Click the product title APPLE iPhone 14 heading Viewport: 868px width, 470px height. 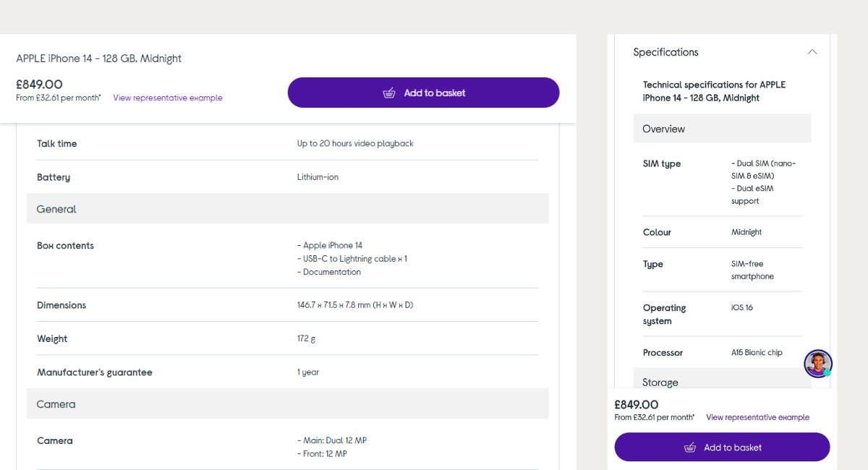(x=99, y=59)
